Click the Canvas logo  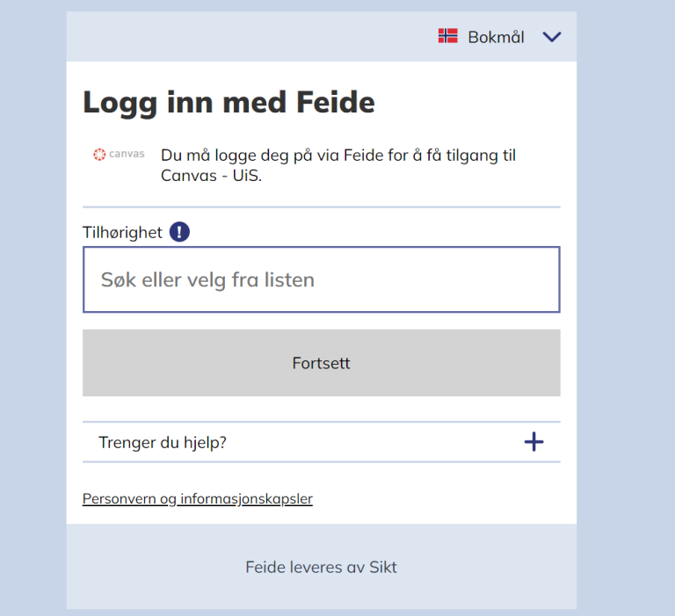(119, 155)
